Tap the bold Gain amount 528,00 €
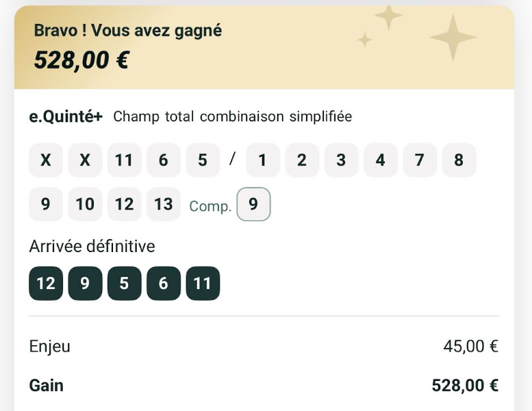The width and height of the screenshot is (532, 411). tap(465, 386)
